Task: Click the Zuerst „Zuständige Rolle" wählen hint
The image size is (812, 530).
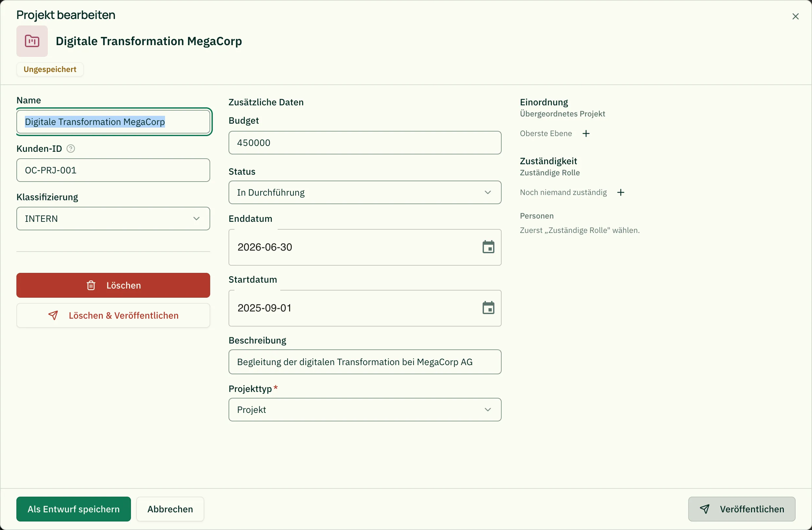Action: tap(579, 230)
